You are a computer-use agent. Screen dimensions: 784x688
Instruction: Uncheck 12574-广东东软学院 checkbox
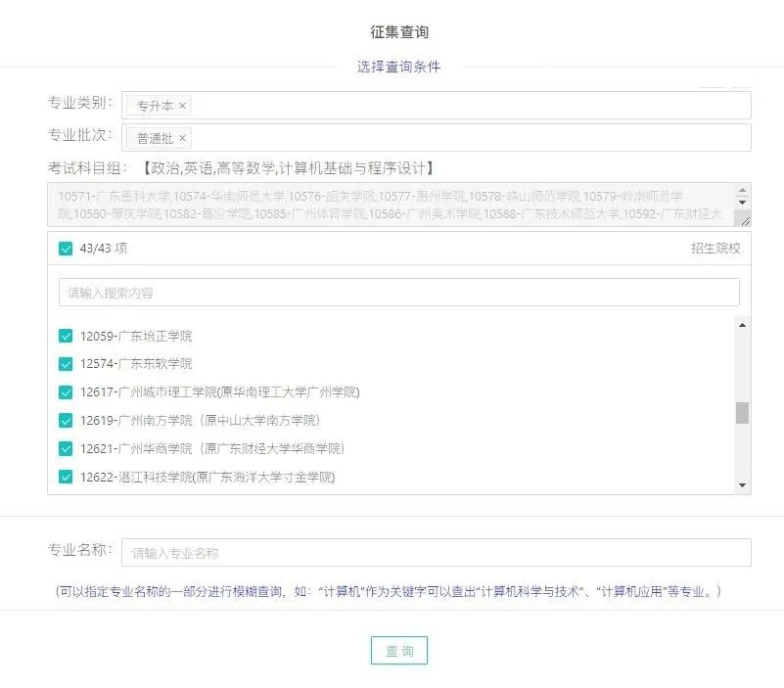coord(66,364)
